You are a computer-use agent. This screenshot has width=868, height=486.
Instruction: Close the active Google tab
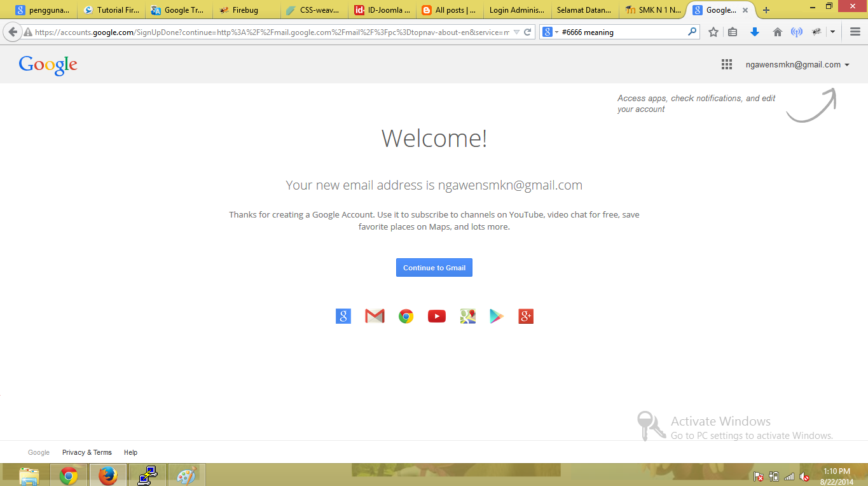click(745, 10)
